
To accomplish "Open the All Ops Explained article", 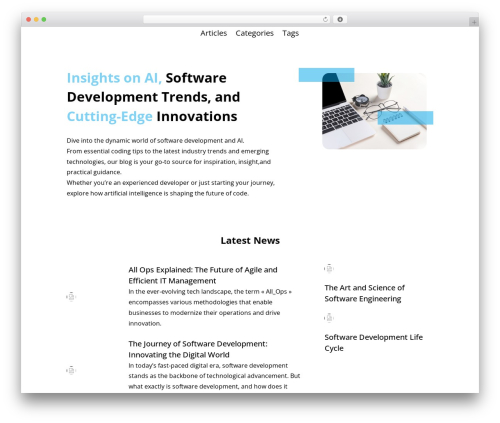I will 203,275.
